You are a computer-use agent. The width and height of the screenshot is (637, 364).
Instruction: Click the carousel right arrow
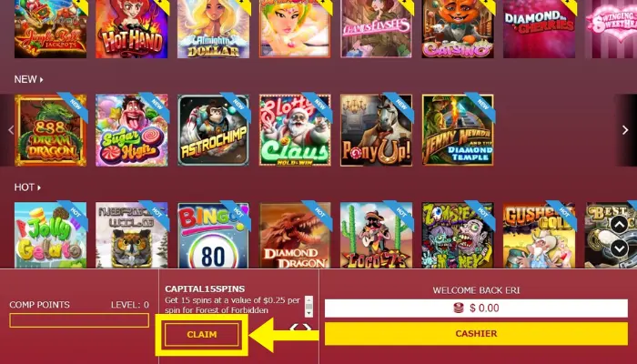[x=625, y=130]
